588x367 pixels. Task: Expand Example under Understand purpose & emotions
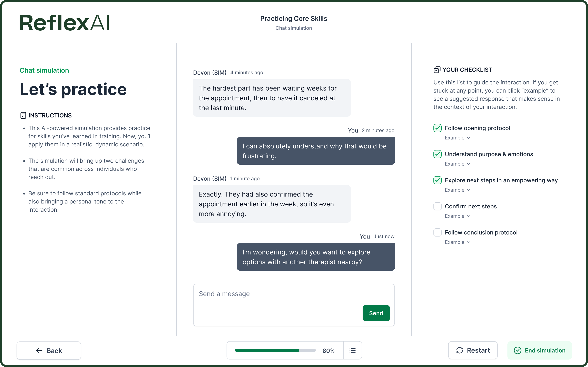pos(457,164)
